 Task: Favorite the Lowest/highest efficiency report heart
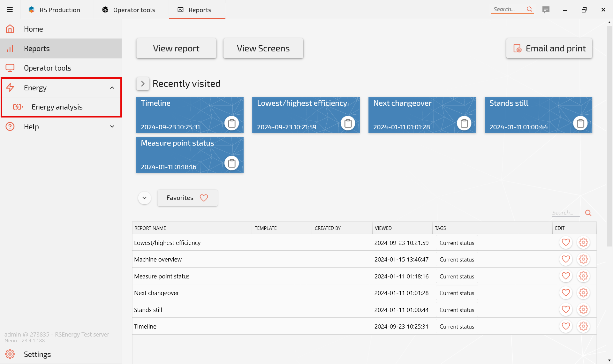pyautogui.click(x=566, y=243)
